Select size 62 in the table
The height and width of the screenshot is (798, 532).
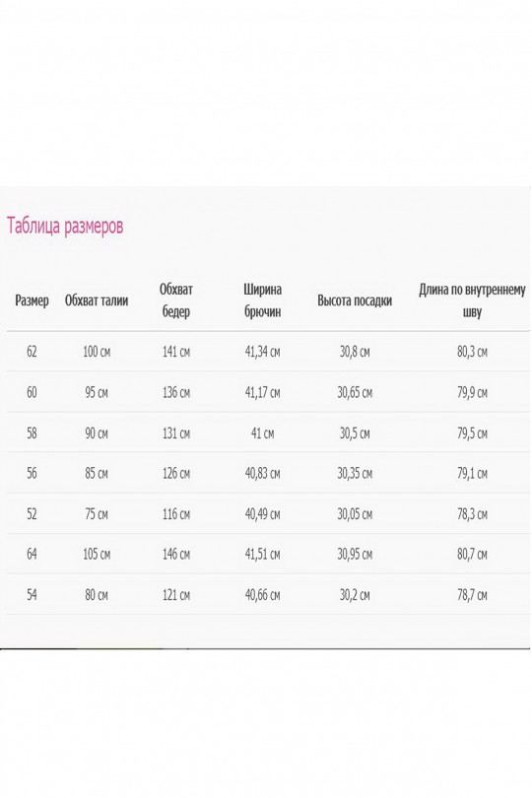coord(32,352)
